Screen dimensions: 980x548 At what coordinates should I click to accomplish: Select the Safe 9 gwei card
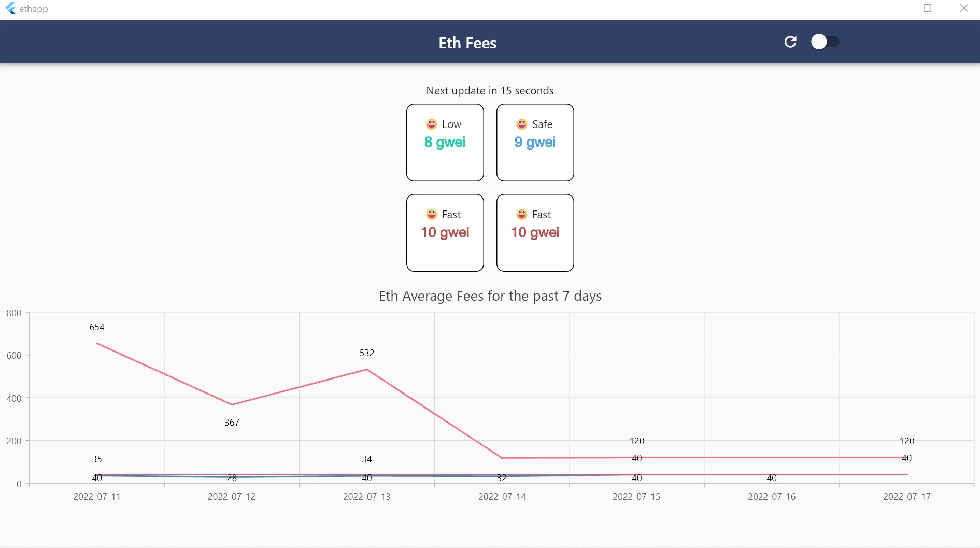pos(535,143)
